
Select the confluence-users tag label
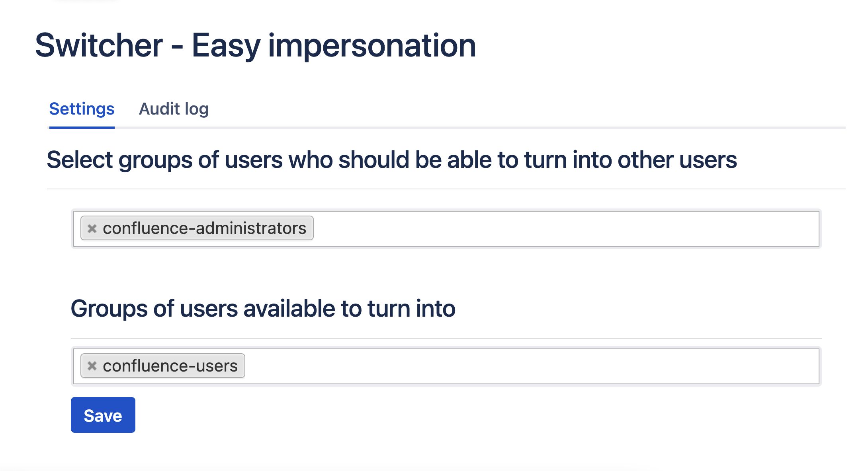(170, 366)
